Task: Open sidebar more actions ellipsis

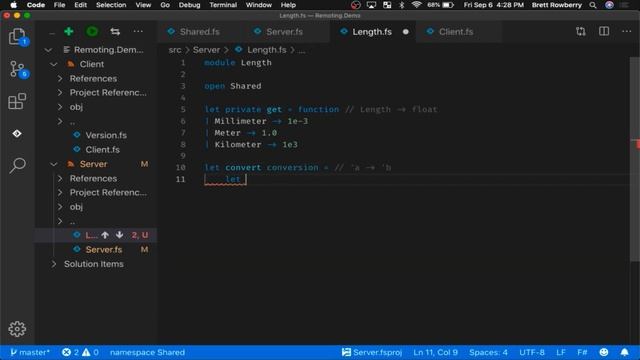Action: (x=138, y=31)
